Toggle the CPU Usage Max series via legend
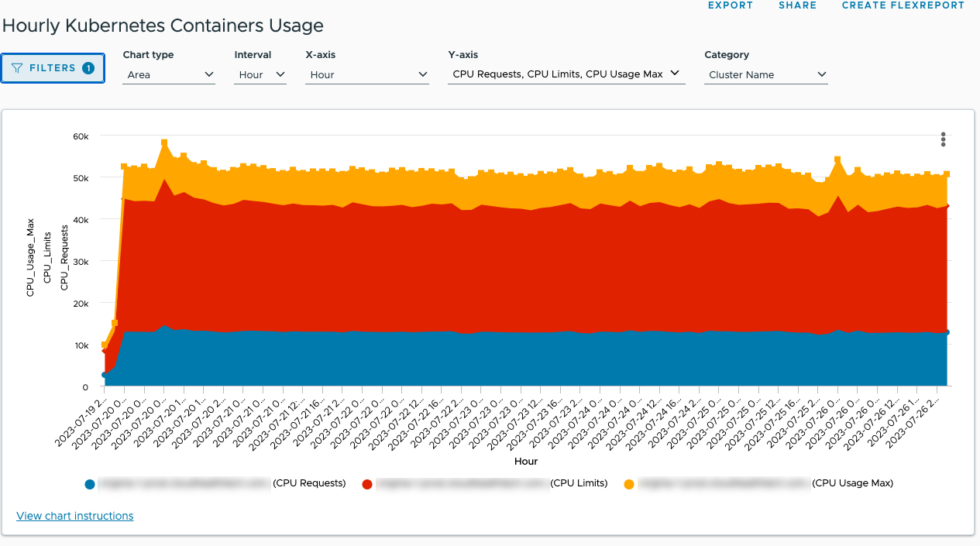Image resolution: width=980 pixels, height=546 pixels. [x=630, y=483]
